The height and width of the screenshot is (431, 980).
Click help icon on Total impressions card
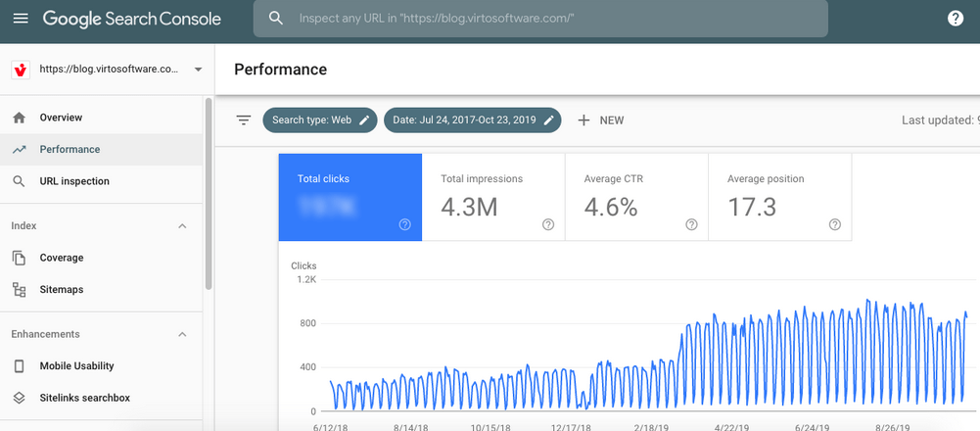point(548,224)
